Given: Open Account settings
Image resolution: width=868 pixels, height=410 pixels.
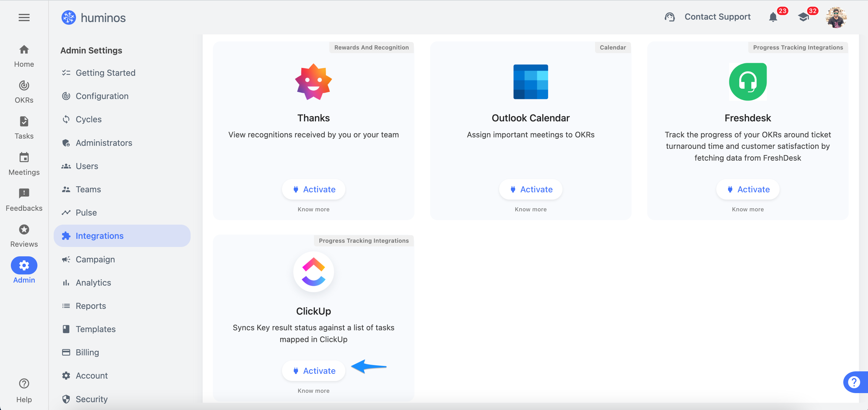Looking at the screenshot, I should coord(122,376).
